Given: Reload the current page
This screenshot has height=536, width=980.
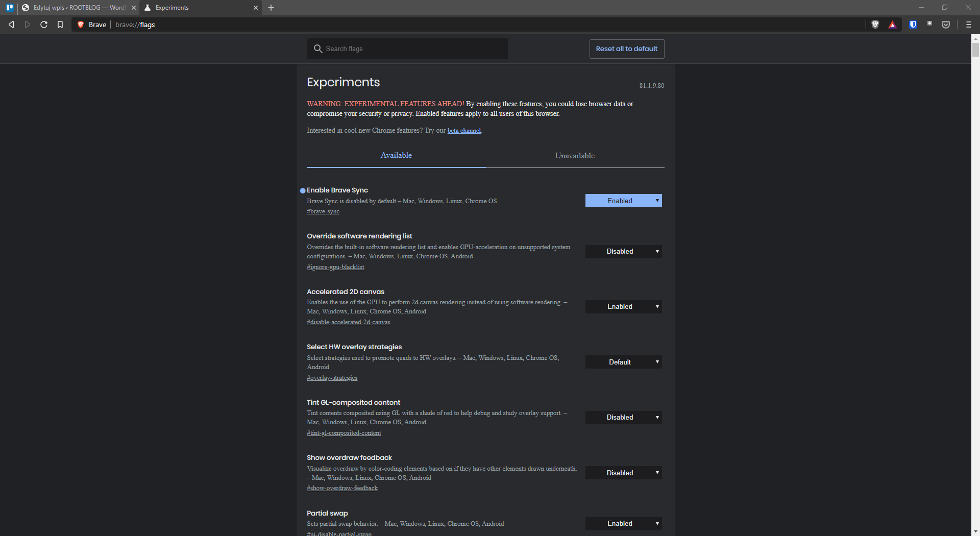Looking at the screenshot, I should pos(44,25).
